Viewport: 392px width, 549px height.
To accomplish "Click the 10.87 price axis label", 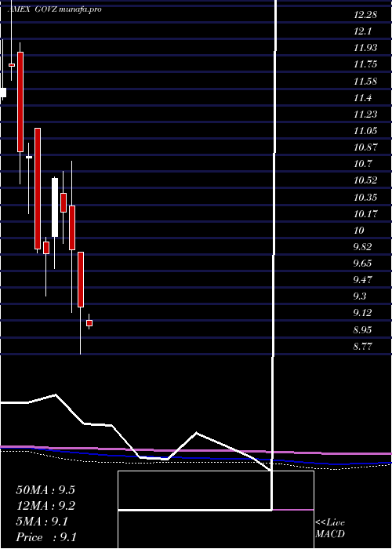I will tap(365, 147).
